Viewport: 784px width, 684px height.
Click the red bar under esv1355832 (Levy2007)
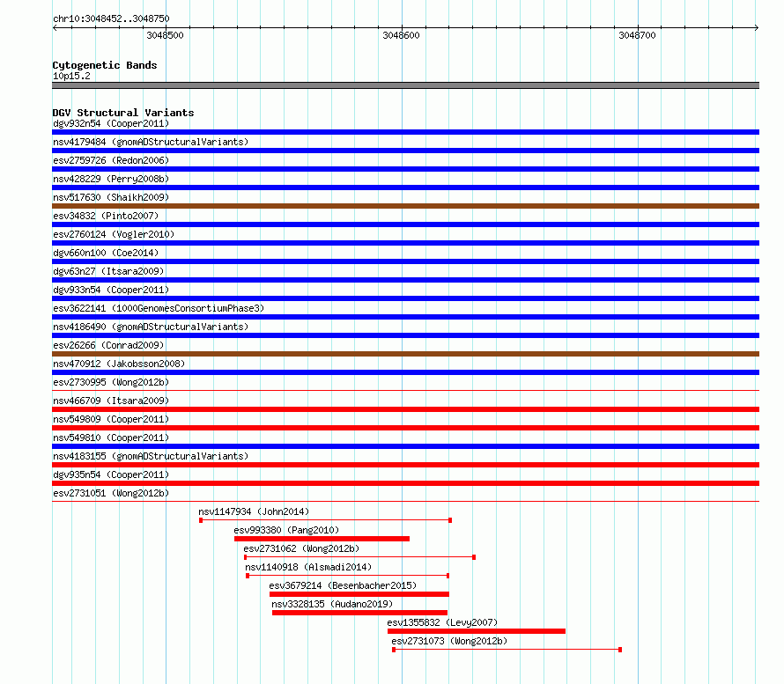477,631
